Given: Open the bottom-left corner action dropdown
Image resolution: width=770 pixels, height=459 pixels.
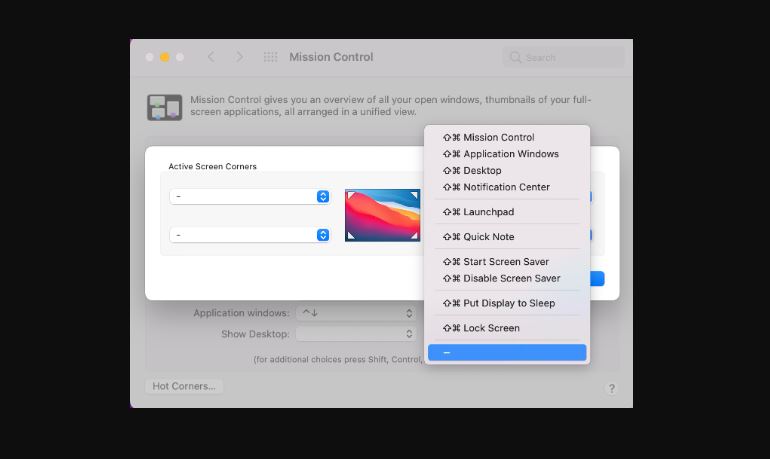Looking at the screenshot, I should [x=249, y=235].
